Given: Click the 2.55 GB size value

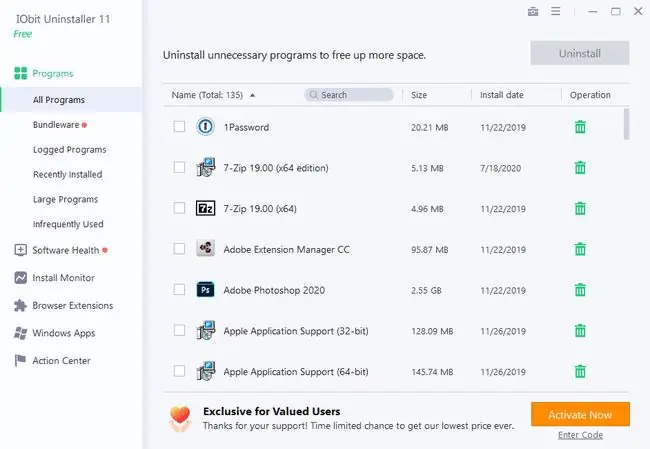Looking at the screenshot, I should 426,290.
